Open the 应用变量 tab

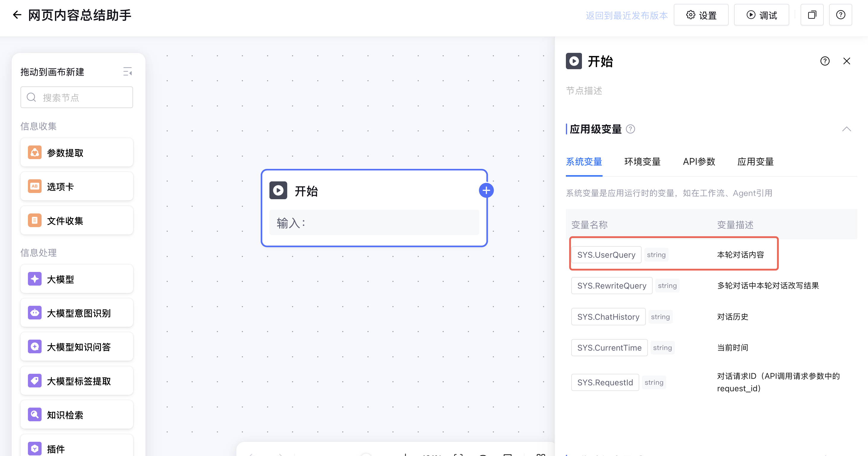click(x=755, y=162)
